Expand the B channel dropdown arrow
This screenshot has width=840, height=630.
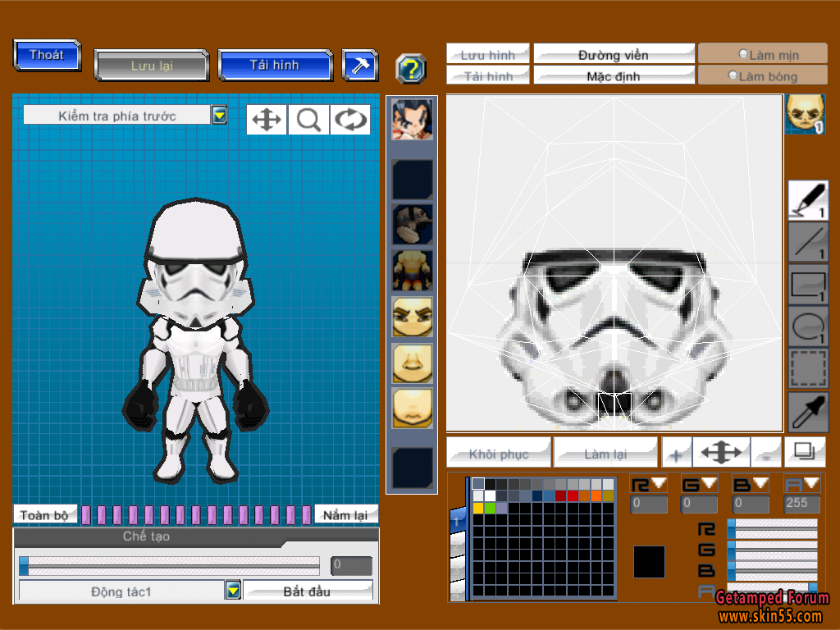coord(760,483)
